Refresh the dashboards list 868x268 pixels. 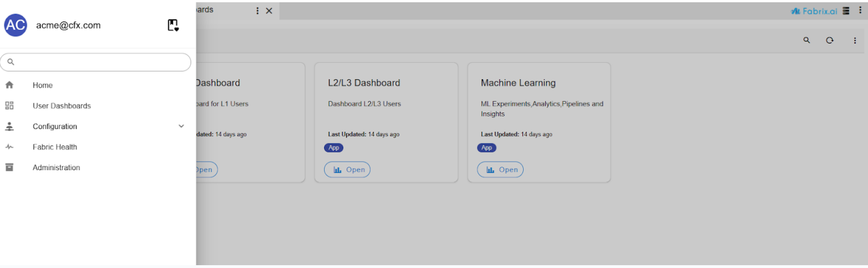(830, 40)
